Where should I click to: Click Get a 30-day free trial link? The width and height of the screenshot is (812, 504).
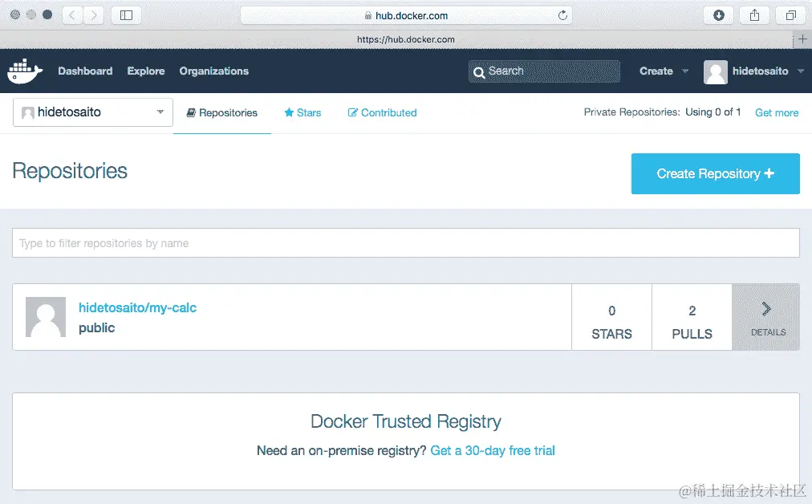tap(493, 451)
